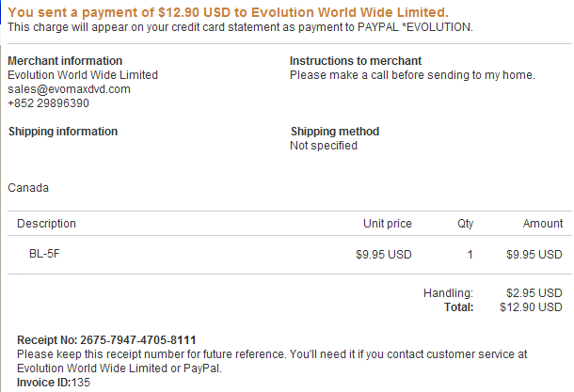Click the Canada shipping country text
This screenshot has height=392, width=574.
click(x=28, y=188)
